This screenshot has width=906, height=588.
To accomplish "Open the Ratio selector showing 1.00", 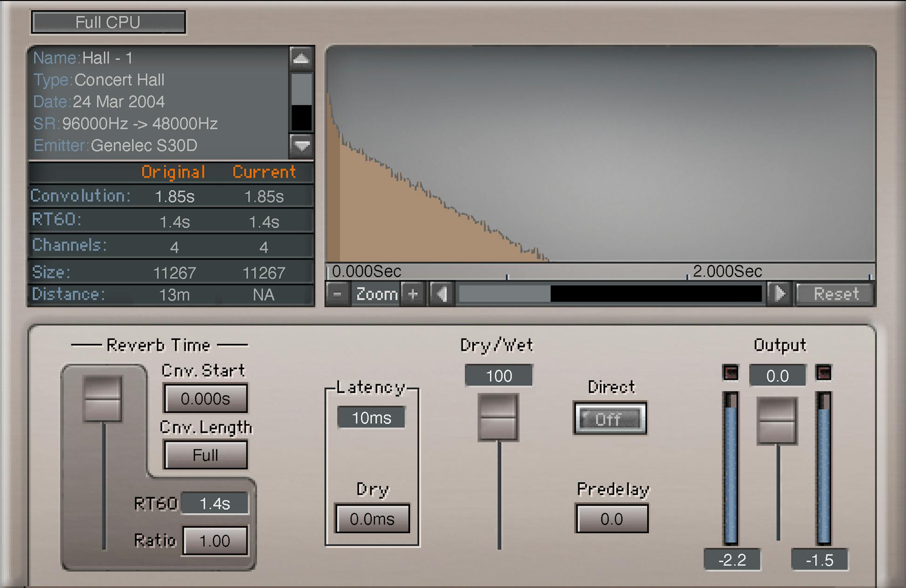I will point(215,541).
